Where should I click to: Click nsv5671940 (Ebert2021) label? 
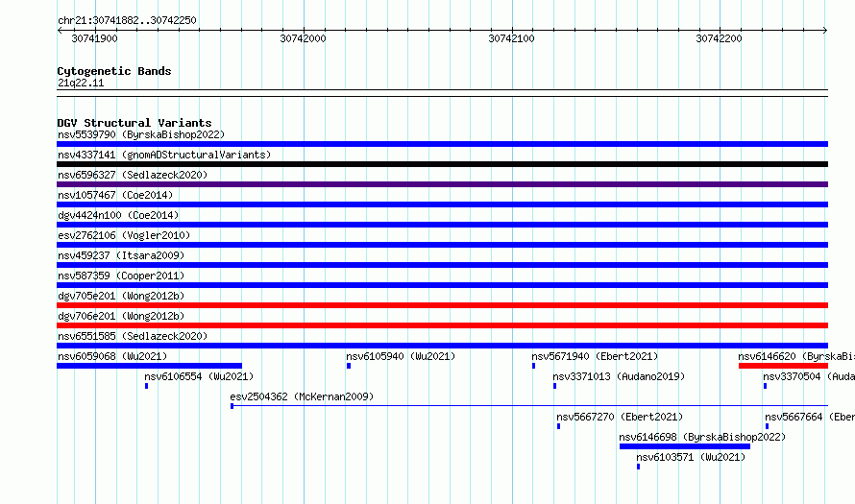595,356
